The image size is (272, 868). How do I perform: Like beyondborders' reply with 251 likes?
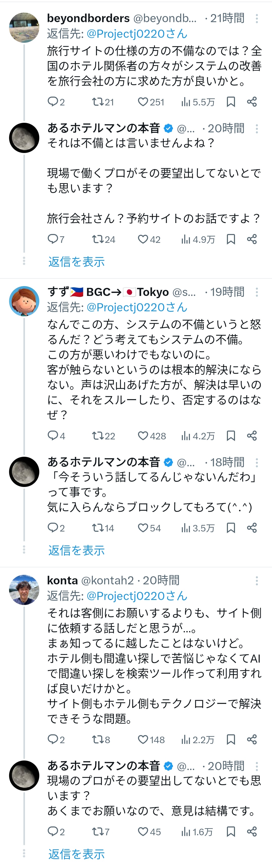[x=143, y=102]
